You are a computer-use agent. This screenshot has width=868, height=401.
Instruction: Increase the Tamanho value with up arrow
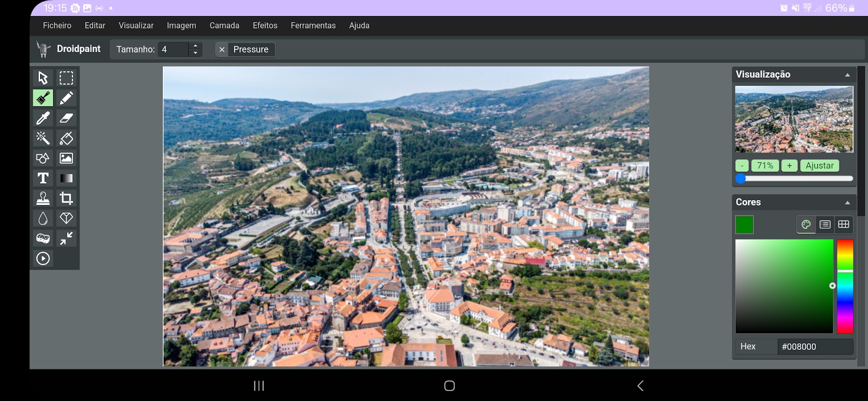[195, 46]
